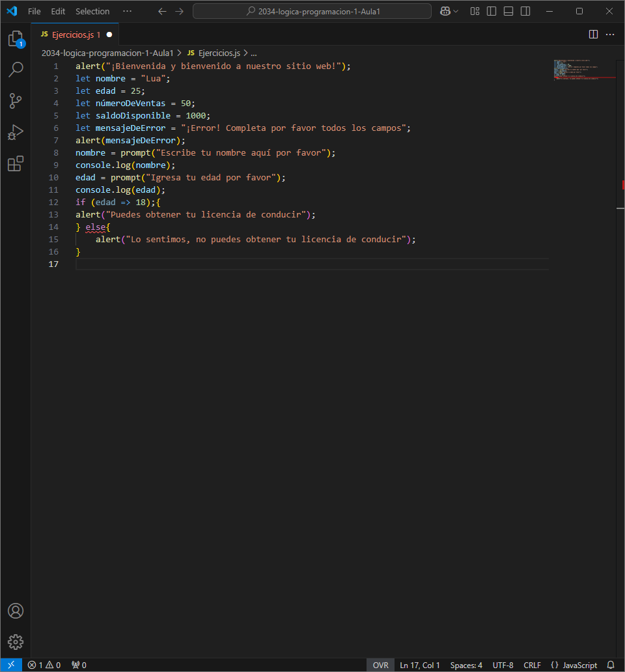The image size is (625, 672).
Task: Split the editor to the right
Action: [593, 35]
